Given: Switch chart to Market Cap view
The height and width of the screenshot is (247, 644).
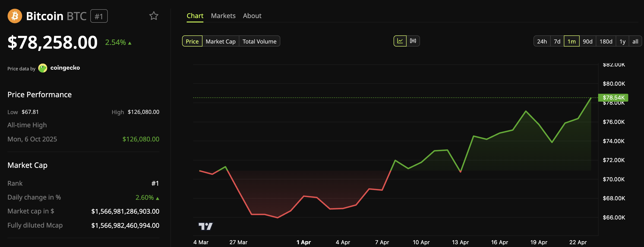Looking at the screenshot, I should pyautogui.click(x=221, y=41).
